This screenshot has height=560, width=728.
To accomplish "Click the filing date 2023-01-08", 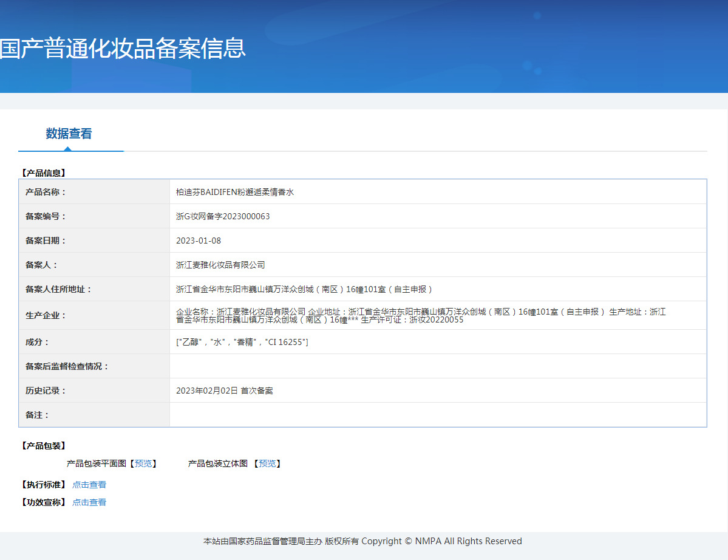I will pos(199,241).
